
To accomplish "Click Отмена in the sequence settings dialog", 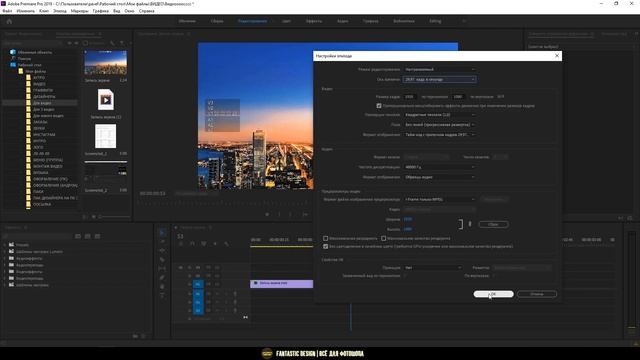I will coord(537,294).
